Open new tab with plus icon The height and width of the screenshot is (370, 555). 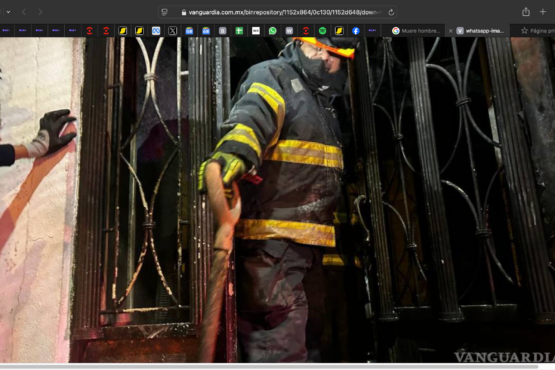543,12
